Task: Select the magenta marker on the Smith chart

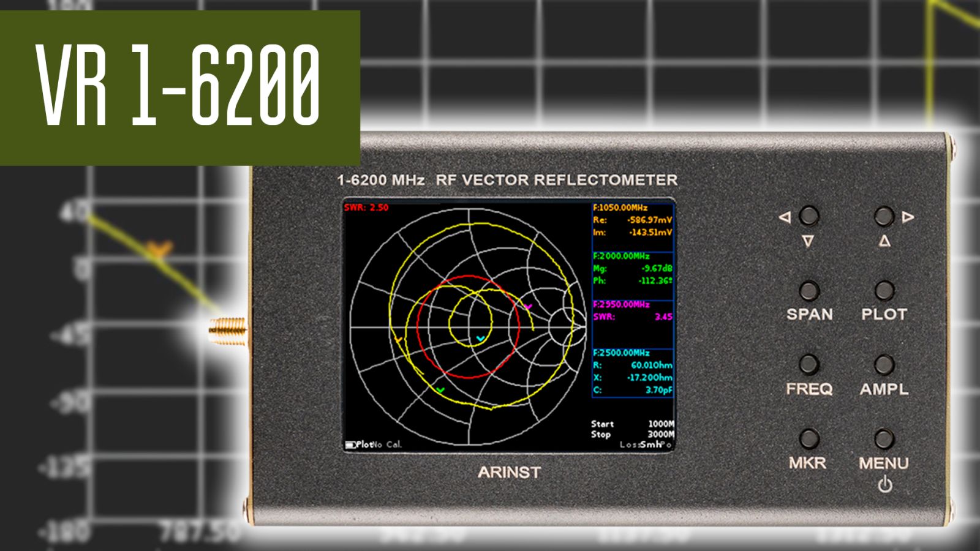Action: (x=528, y=306)
